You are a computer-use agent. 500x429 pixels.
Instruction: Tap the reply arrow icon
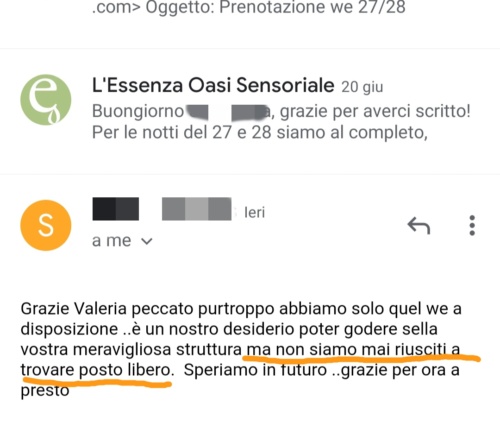tap(419, 226)
